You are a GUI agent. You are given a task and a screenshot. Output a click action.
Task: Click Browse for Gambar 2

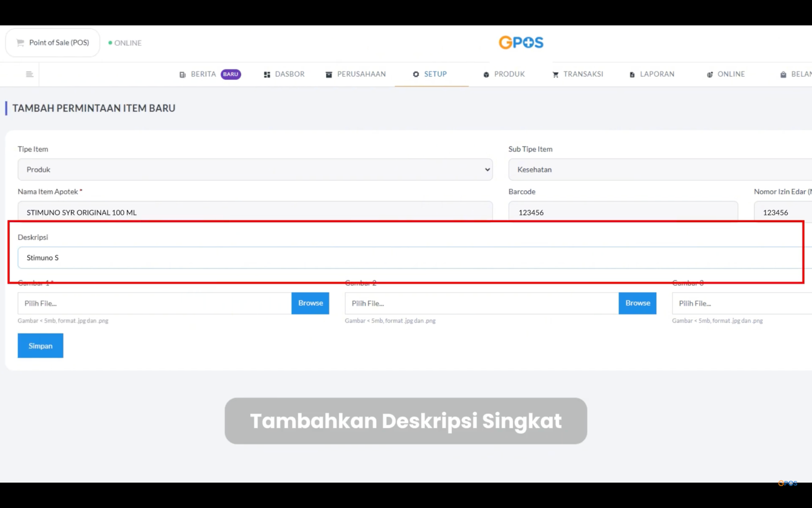tap(637, 303)
